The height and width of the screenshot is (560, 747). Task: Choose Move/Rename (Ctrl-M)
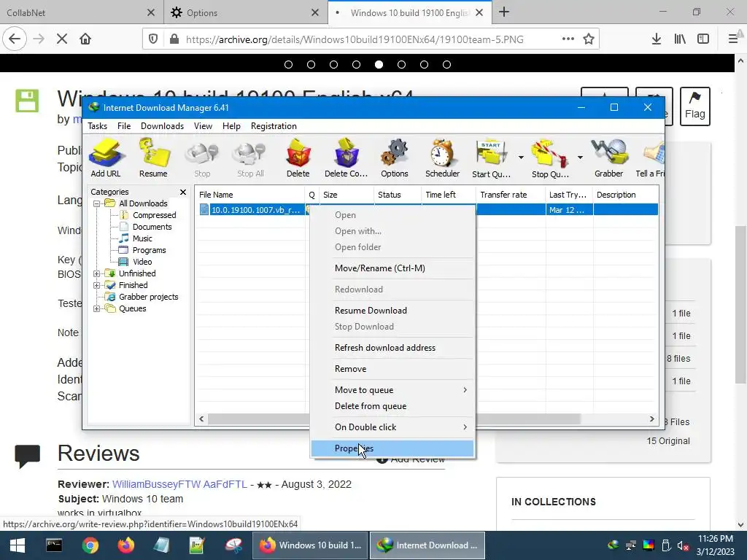(392, 268)
